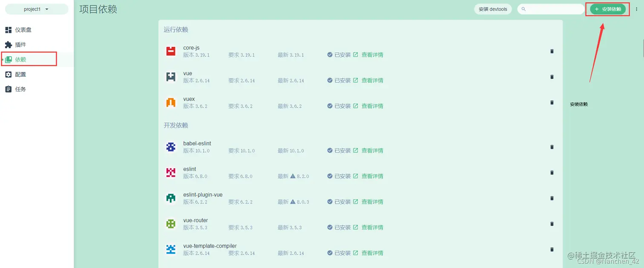Click the vue-template-compiler package logo
644x268 pixels.
171,249
